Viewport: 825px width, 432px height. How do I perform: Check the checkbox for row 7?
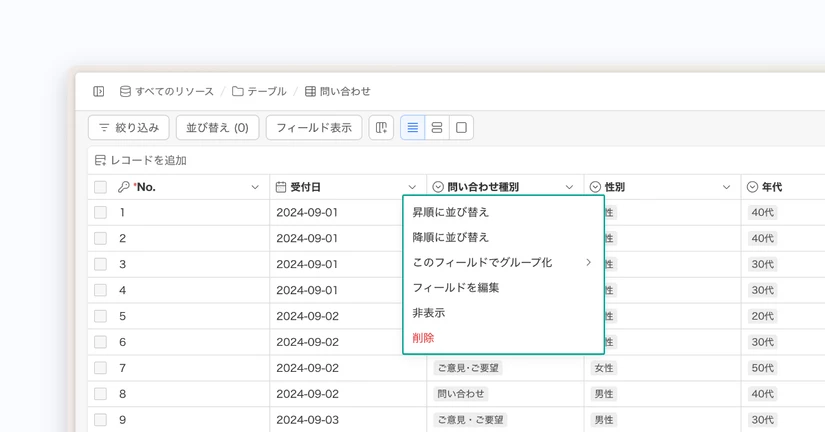tap(100, 368)
